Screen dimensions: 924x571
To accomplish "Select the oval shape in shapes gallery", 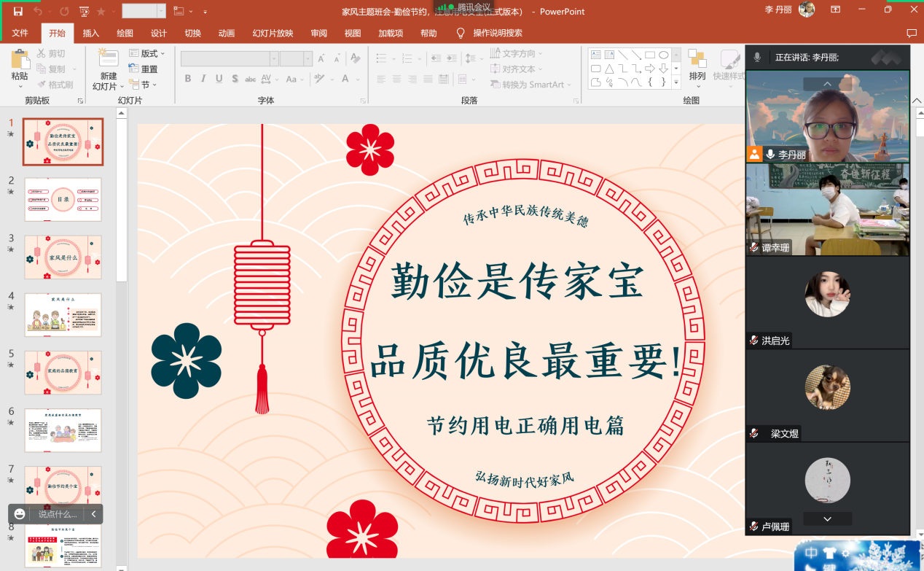I will click(x=664, y=55).
